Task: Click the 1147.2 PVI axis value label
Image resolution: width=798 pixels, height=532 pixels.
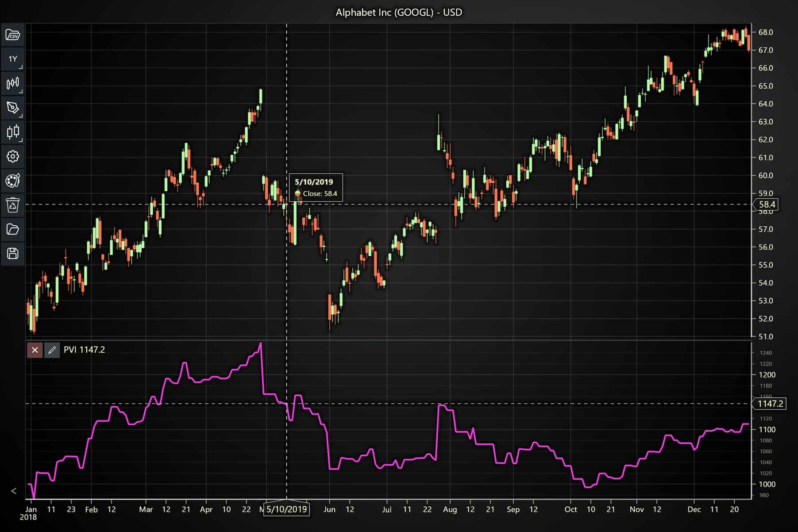Action: click(770, 404)
